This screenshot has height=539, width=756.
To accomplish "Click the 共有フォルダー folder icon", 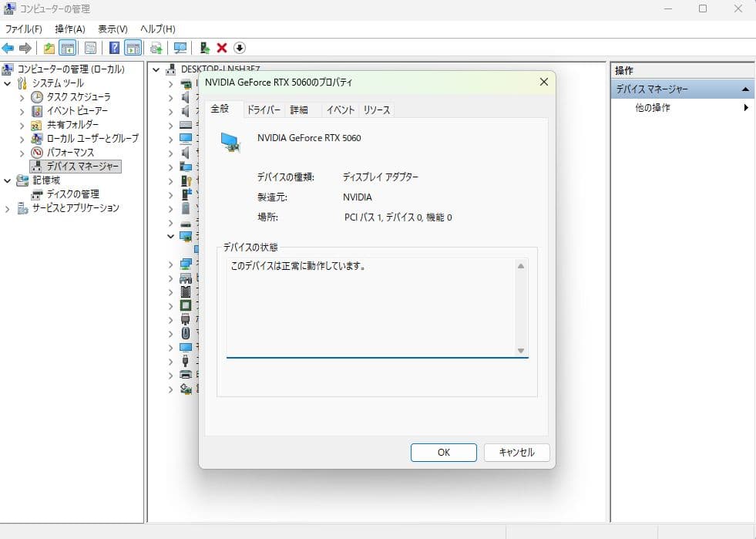I will pos(37,125).
